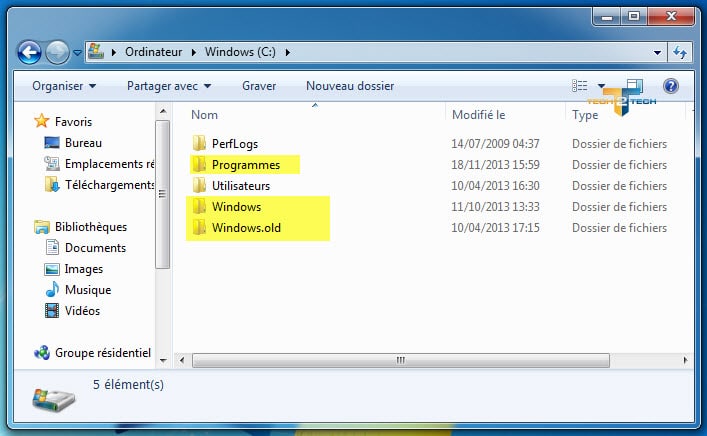The width and height of the screenshot is (707, 436).
Task: Open Emplacements récents in sidebar
Action: point(109,164)
